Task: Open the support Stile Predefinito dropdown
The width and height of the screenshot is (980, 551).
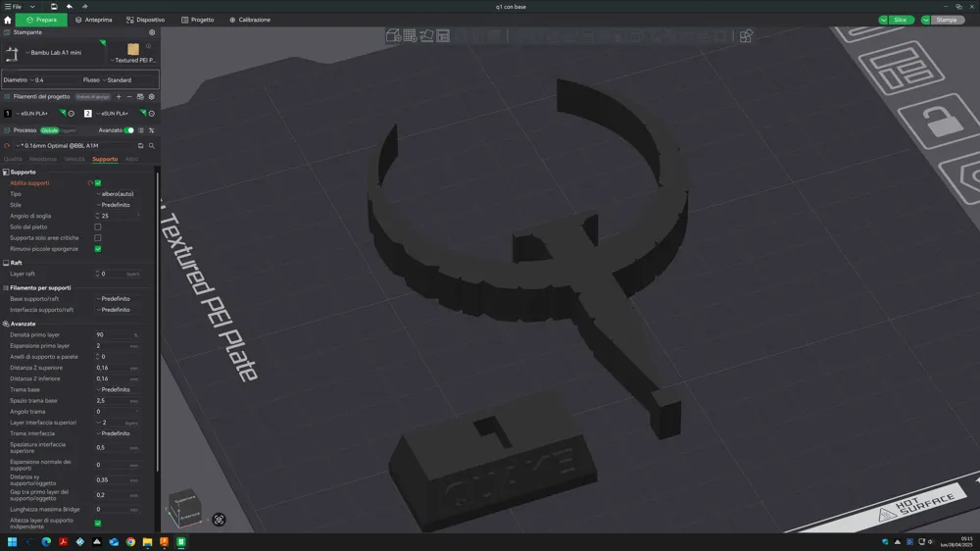Action: 119,205
